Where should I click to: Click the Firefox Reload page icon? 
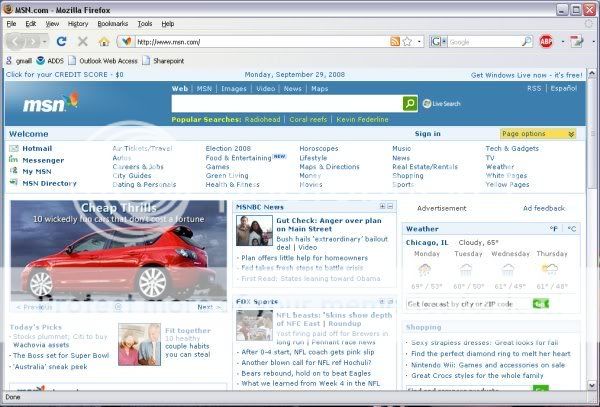coord(62,42)
